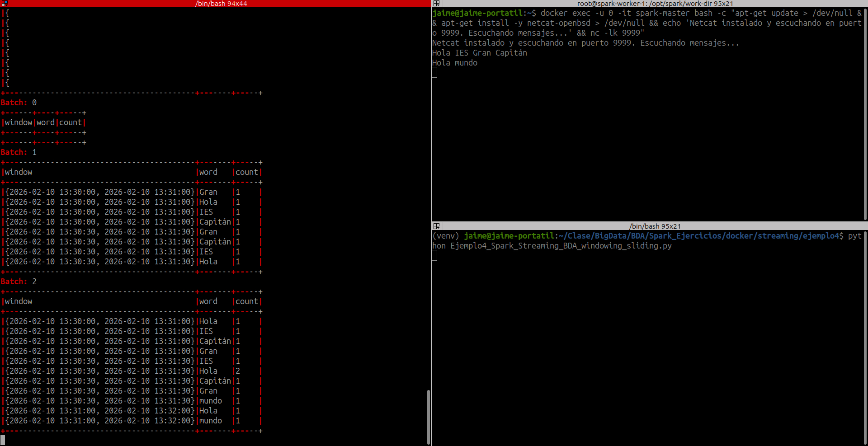Select the 'root@spark-worker-1' pane title bar

coord(655,4)
